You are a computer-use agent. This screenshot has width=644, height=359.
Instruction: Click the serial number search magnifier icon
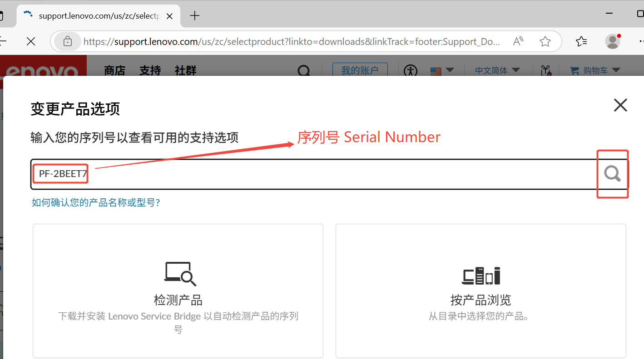(612, 173)
